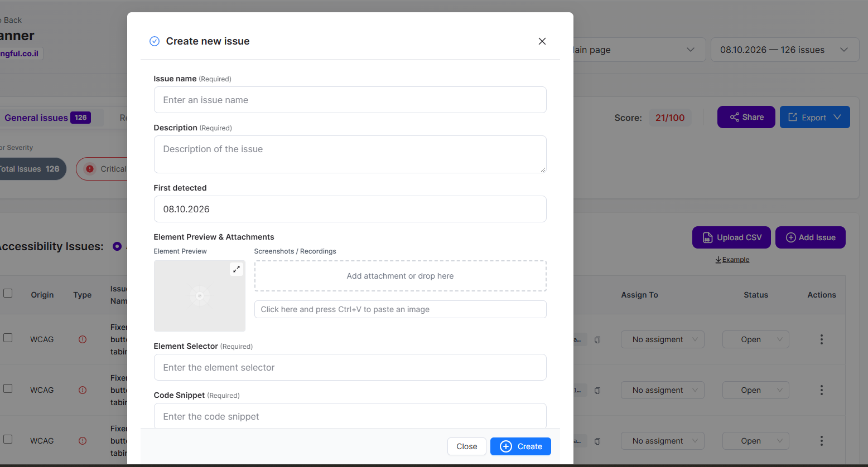Open the No assigment dropdown in the third row
Viewport: 868px width, 467px height.
pyautogui.click(x=663, y=441)
